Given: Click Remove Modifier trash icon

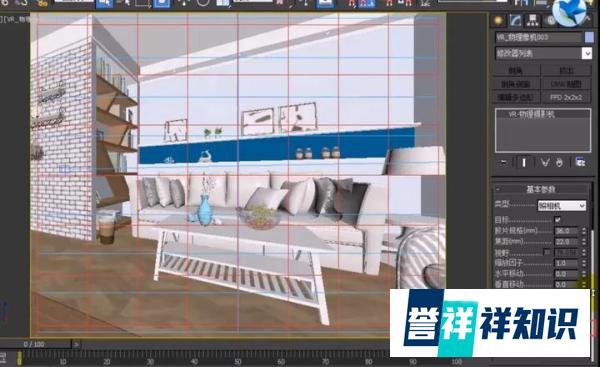Looking at the screenshot, I should [x=559, y=163].
